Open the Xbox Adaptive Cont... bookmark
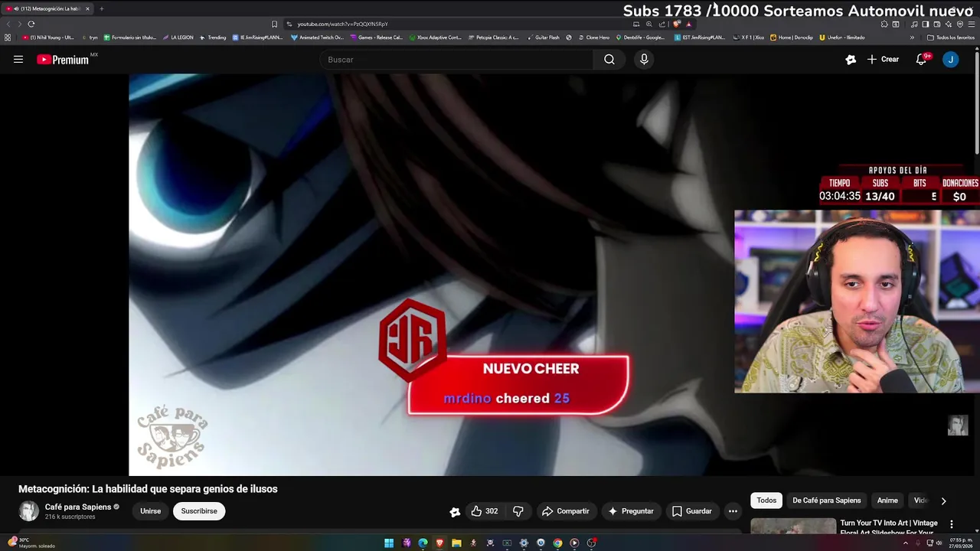The width and height of the screenshot is (980, 551). pyautogui.click(x=435, y=37)
